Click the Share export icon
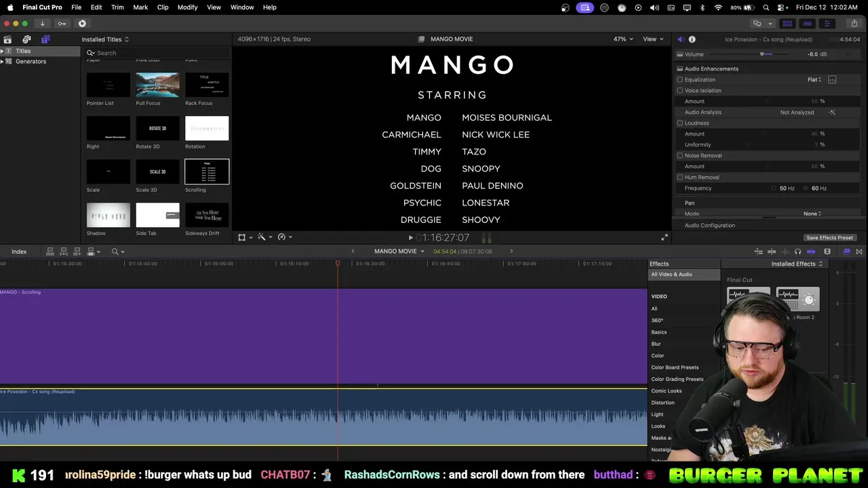 pyautogui.click(x=854, y=24)
